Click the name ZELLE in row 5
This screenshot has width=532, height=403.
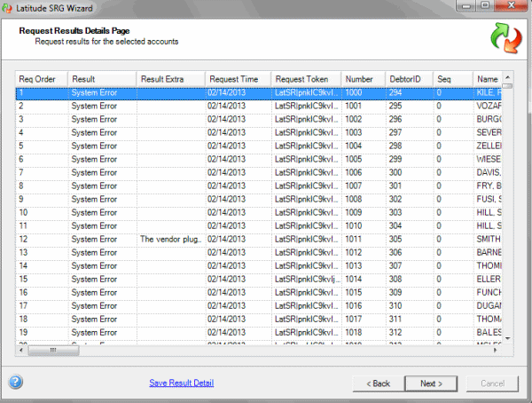(x=489, y=146)
